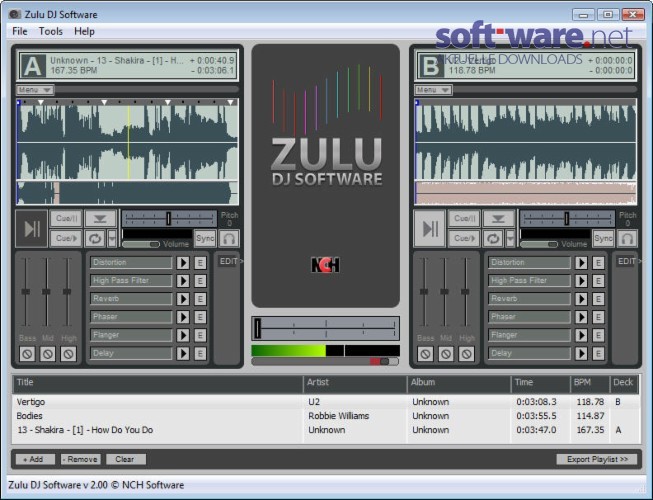
Task: Expand the EDIT panel on Deck A
Action: point(230,261)
